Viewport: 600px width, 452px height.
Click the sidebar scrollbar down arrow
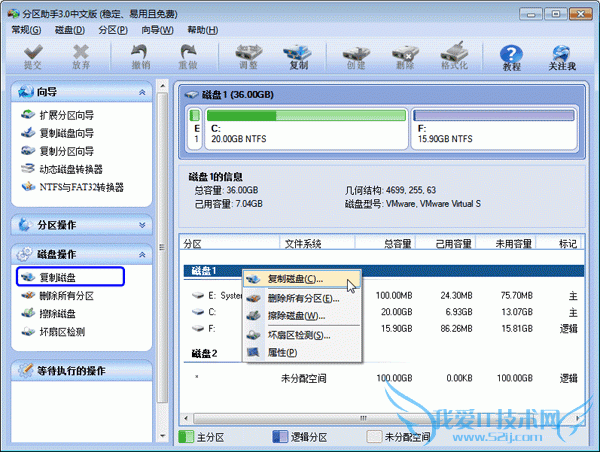click(x=163, y=436)
